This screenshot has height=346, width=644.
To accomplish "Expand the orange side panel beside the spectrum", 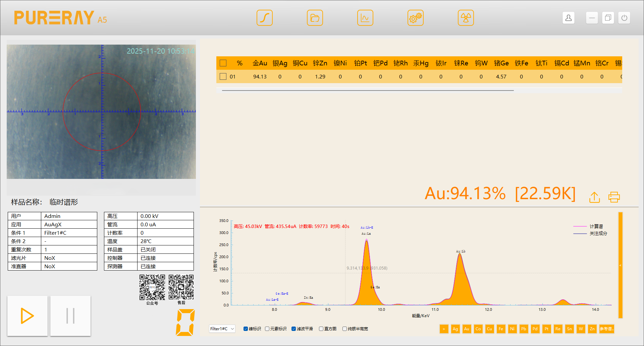I will (x=620, y=265).
